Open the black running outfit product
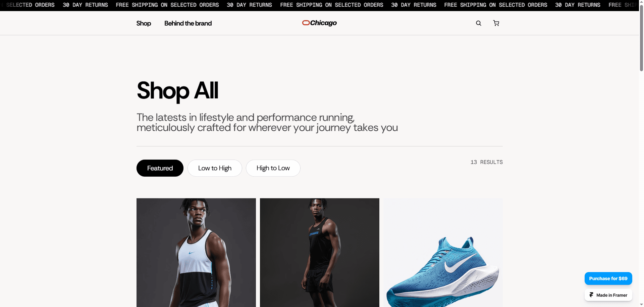The height and width of the screenshot is (307, 644). (x=320, y=253)
